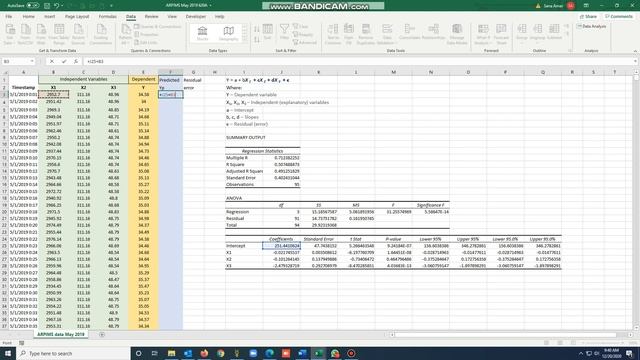Select the ARPMS data May 2019 sheet tab
Viewport: 640px width, 360px height.
pos(60,334)
